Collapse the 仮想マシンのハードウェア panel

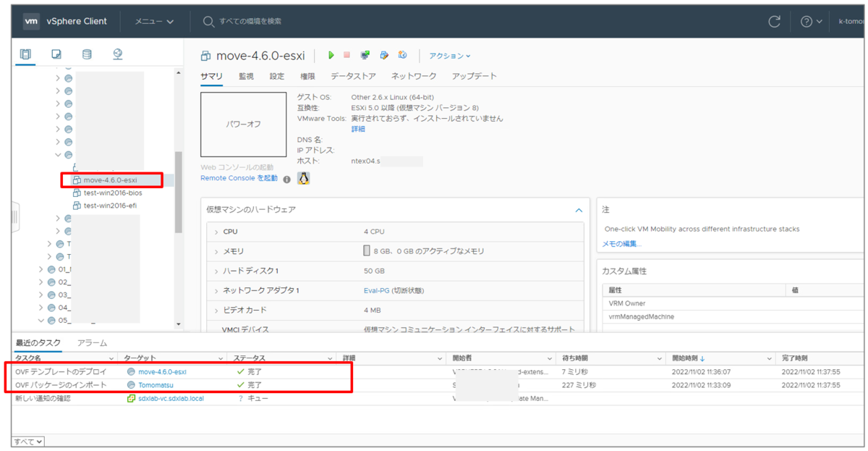click(x=578, y=210)
